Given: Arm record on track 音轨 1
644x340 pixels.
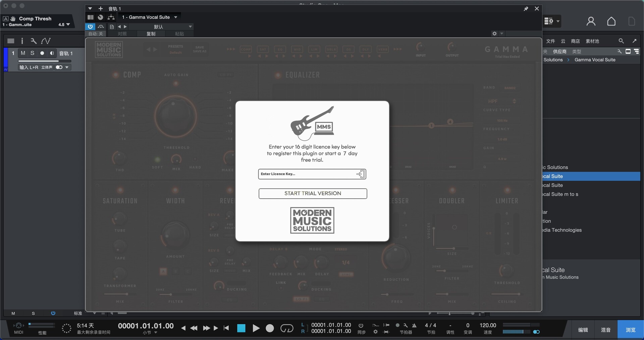Looking at the screenshot, I should 42,53.
